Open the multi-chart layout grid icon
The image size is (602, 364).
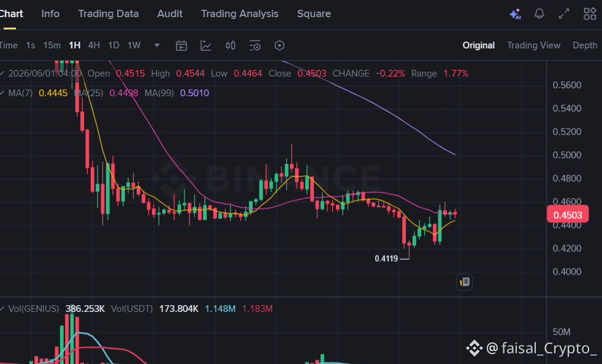coord(590,14)
